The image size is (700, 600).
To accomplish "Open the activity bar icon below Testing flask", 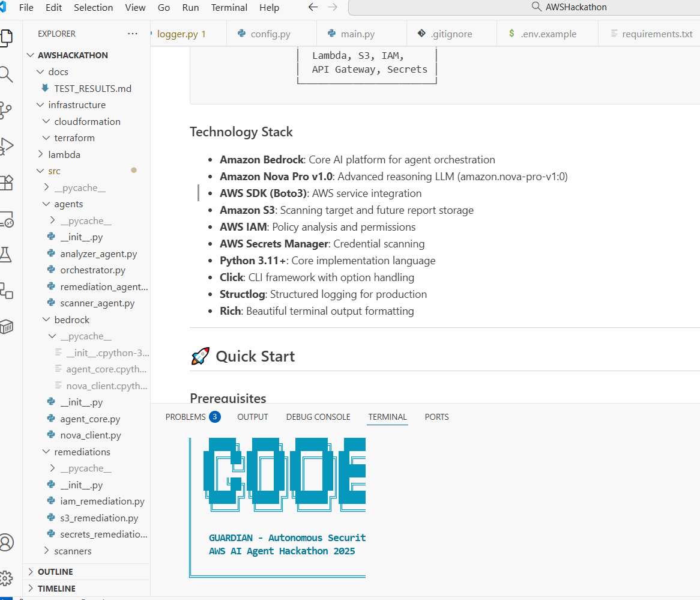I will tap(6, 291).
